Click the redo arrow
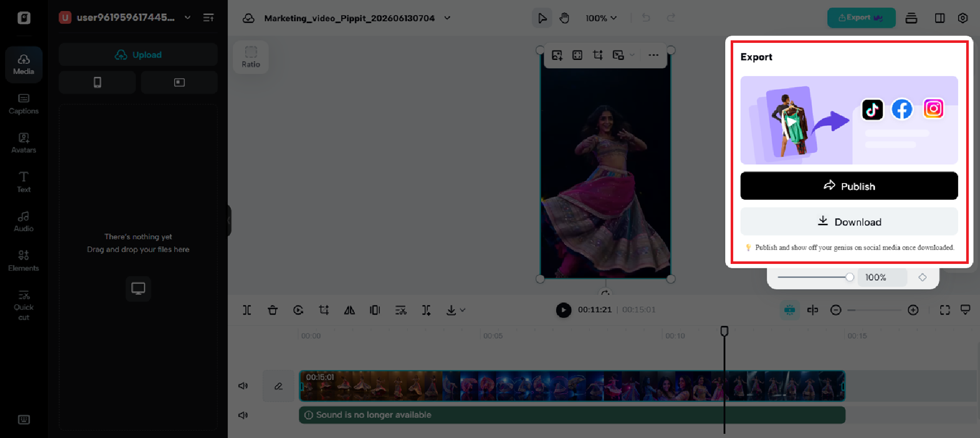The height and width of the screenshot is (438, 980). click(671, 18)
